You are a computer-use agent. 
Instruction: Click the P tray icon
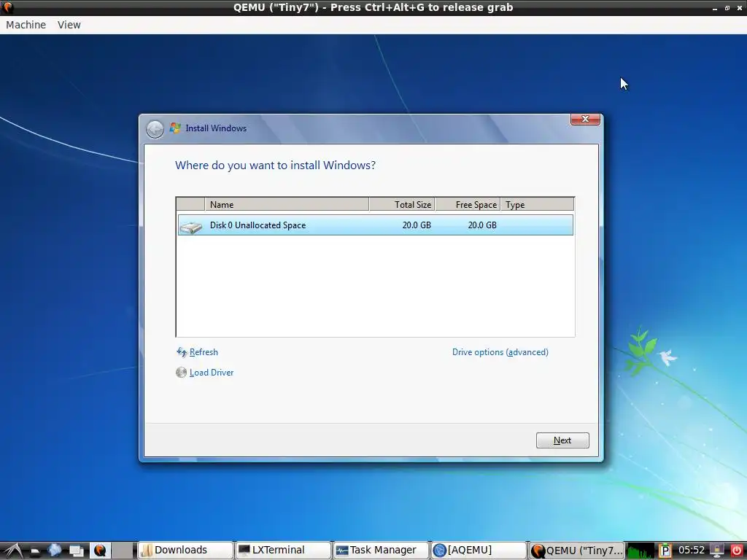coord(665,551)
